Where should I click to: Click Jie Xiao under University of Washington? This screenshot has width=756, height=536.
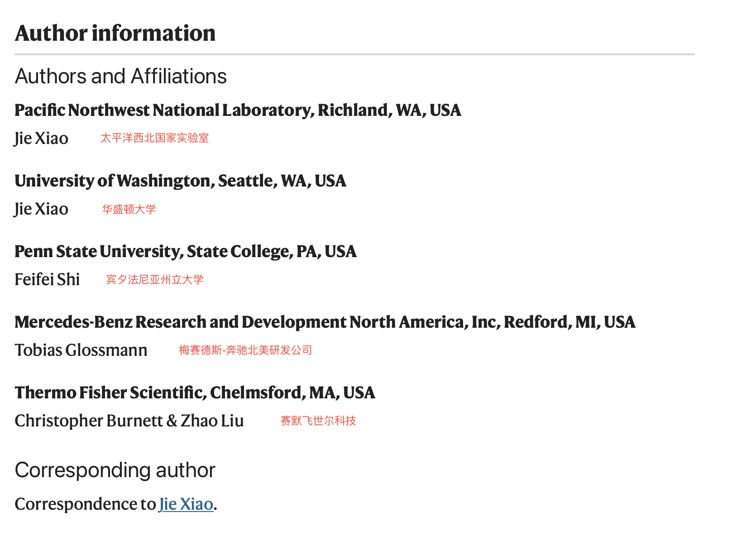(41, 209)
